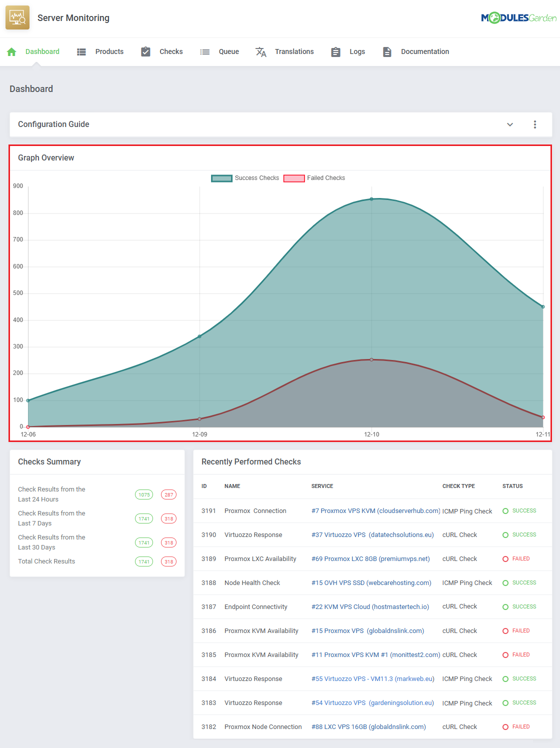Click the Endpoint Connectivity name cell
The width and height of the screenshot is (560, 748).
(x=256, y=607)
